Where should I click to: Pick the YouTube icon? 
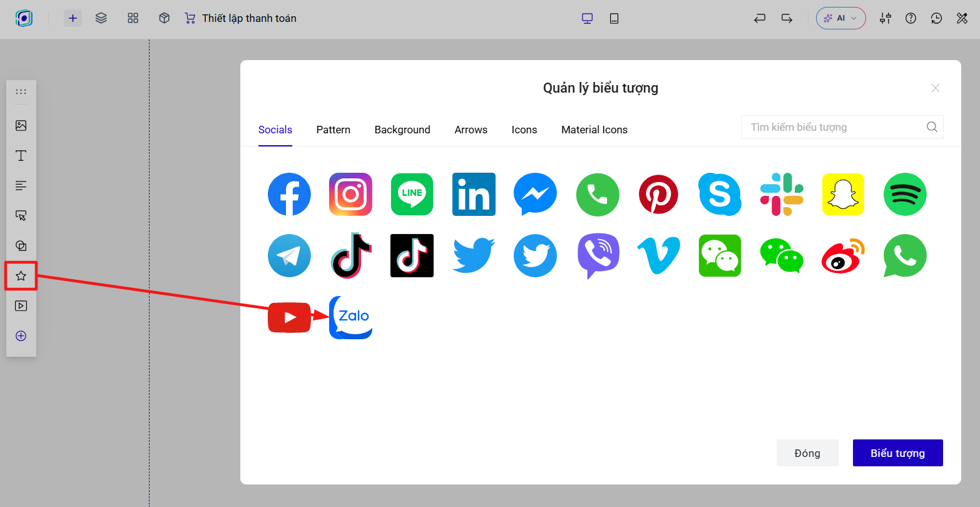[289, 317]
